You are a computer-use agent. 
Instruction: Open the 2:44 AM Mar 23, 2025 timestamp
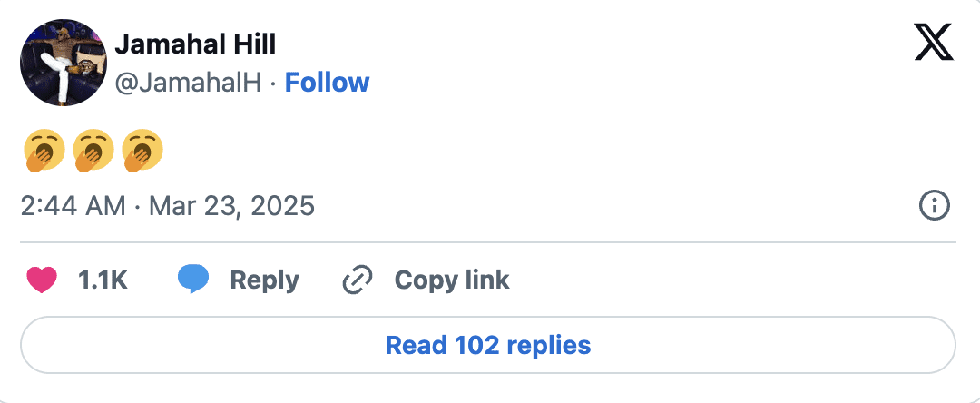click(168, 205)
